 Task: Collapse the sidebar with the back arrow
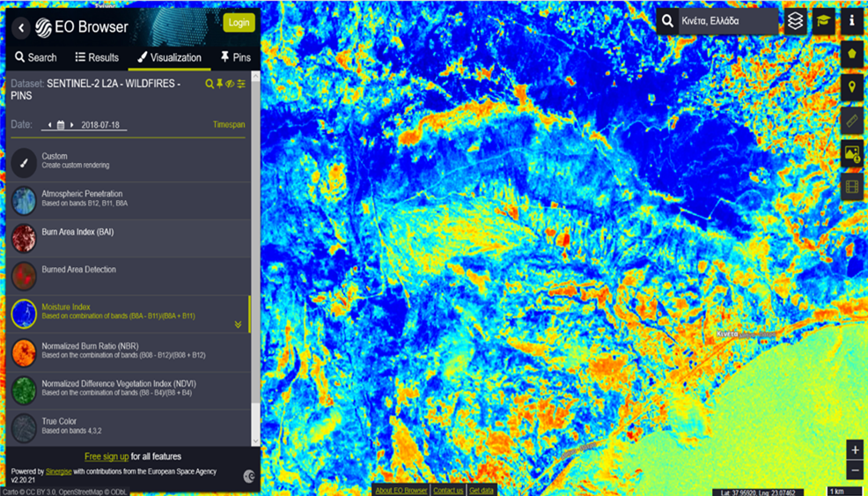pyautogui.click(x=21, y=28)
